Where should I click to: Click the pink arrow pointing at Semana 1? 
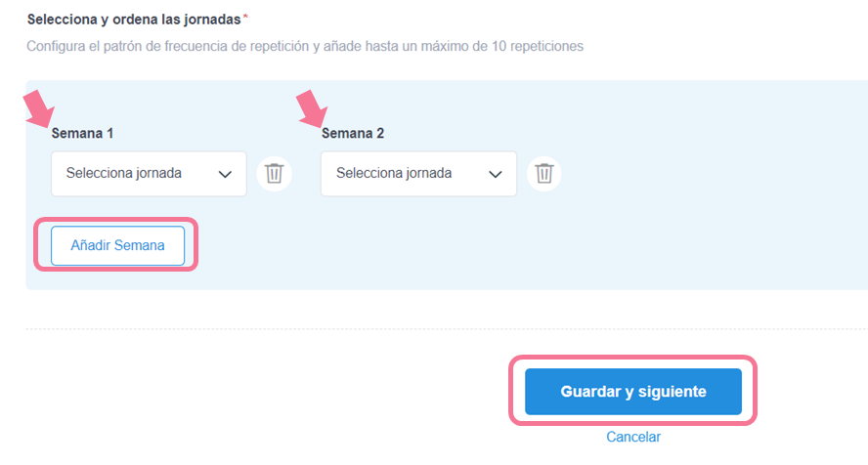point(39,108)
